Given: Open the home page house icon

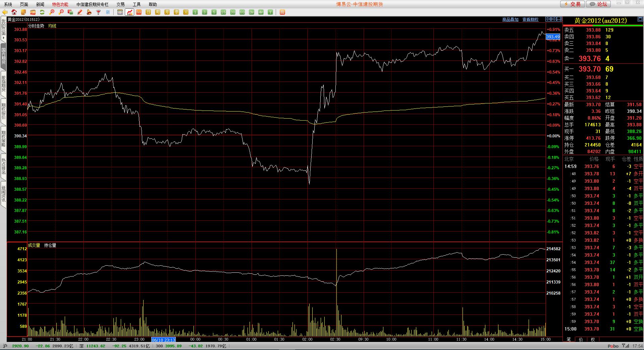Looking at the screenshot, I should [14, 12].
